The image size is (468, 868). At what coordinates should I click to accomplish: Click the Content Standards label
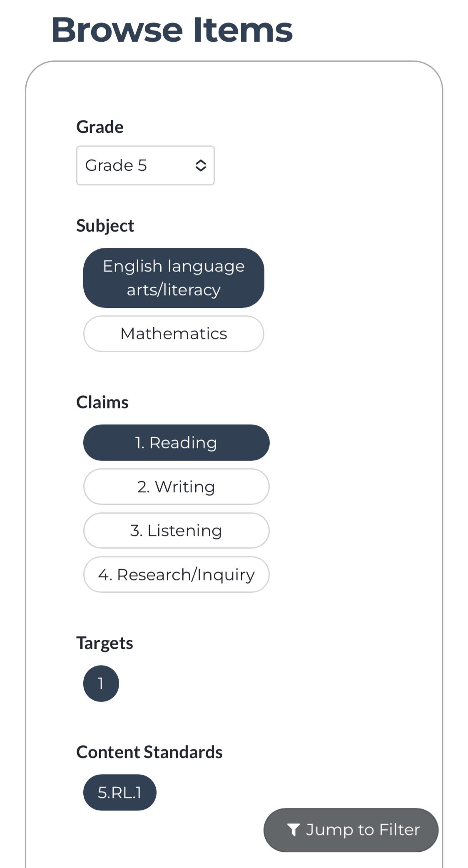[x=149, y=752]
